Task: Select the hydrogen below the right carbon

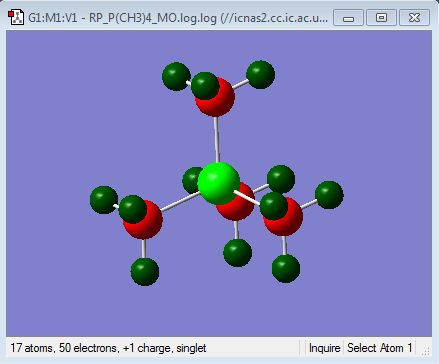Action: [x=286, y=269]
